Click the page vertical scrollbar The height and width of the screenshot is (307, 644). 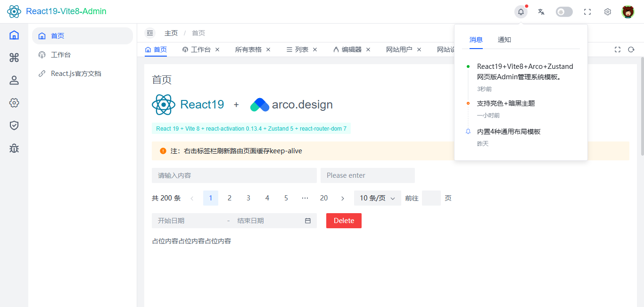pos(642,106)
